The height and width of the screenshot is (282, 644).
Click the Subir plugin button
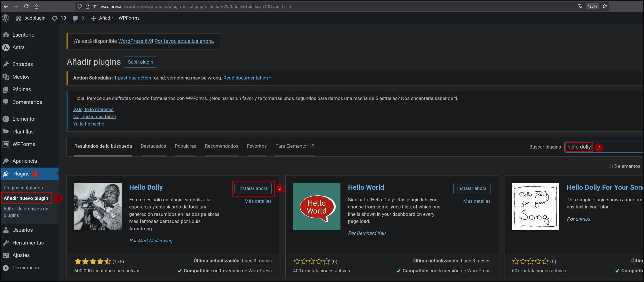tap(140, 62)
